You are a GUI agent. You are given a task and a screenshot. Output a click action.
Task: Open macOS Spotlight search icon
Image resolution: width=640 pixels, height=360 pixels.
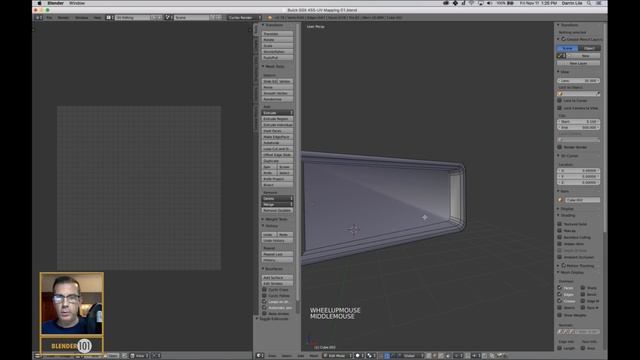click(x=589, y=3)
